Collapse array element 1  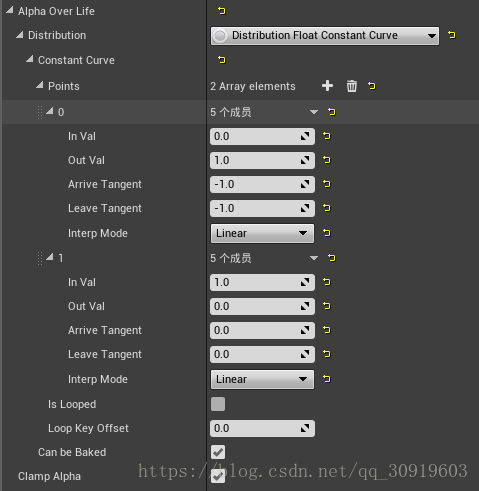point(50,257)
